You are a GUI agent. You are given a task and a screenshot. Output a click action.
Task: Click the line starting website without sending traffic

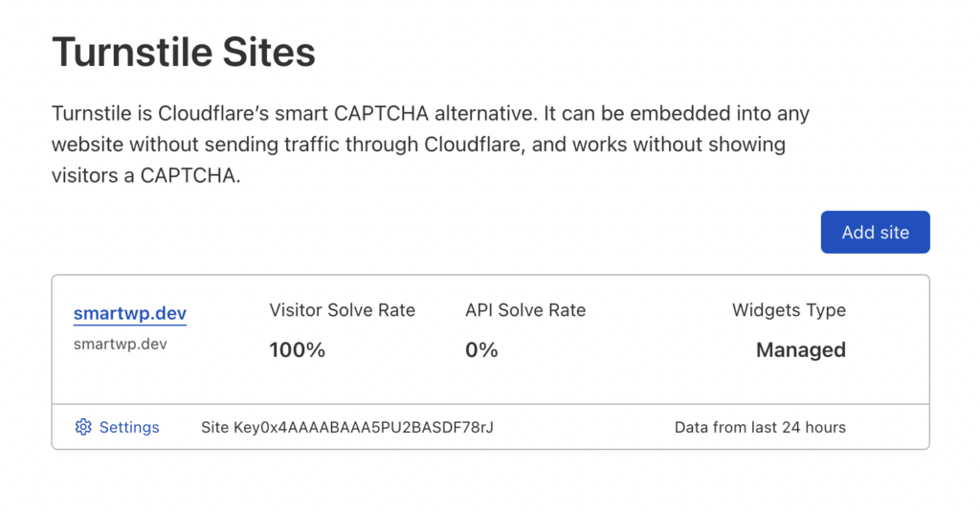pos(418,145)
